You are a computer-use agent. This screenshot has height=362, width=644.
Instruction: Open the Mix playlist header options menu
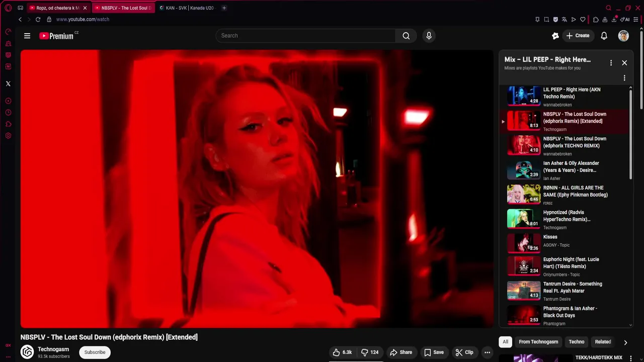[611, 63]
